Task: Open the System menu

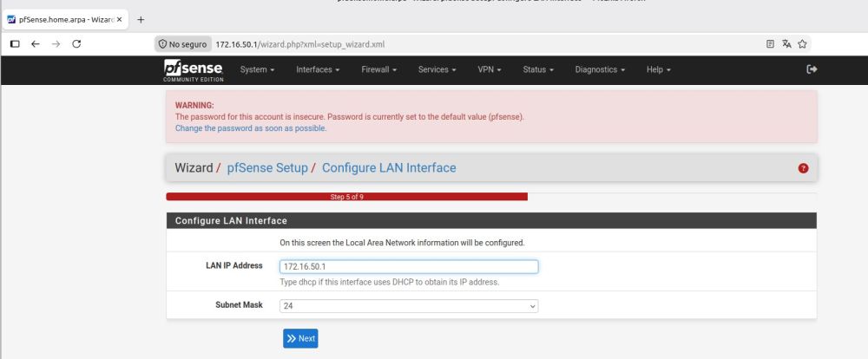Action: click(x=258, y=69)
